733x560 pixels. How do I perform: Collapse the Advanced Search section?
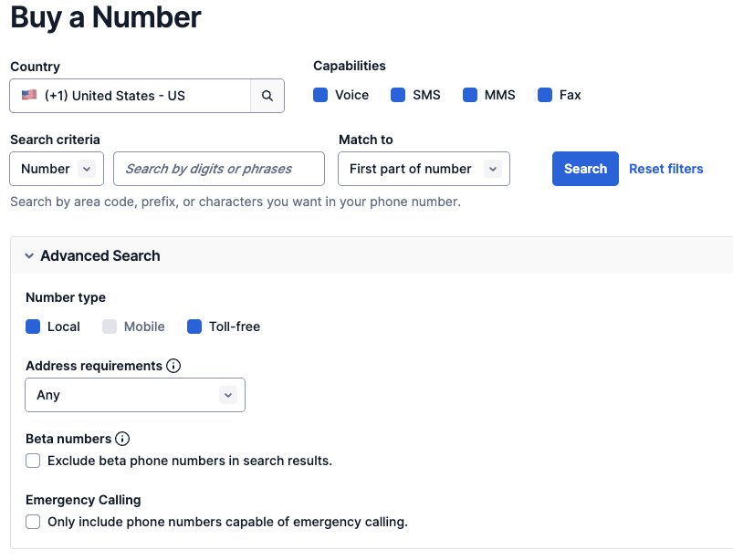pyautogui.click(x=30, y=256)
